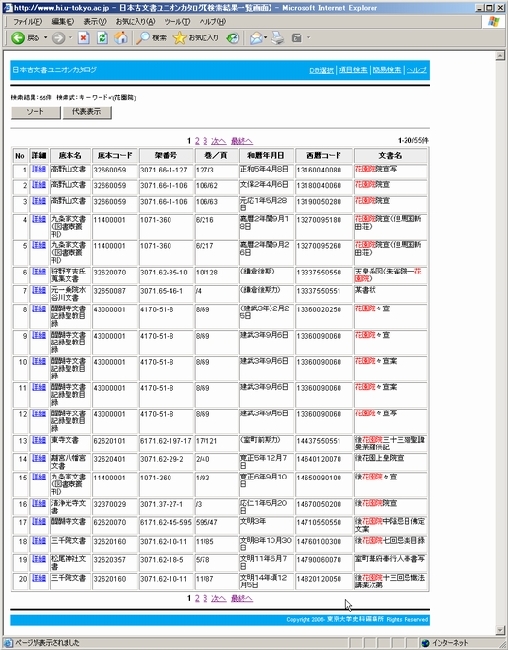
Task: Click the ソート button
Action: click(x=36, y=112)
